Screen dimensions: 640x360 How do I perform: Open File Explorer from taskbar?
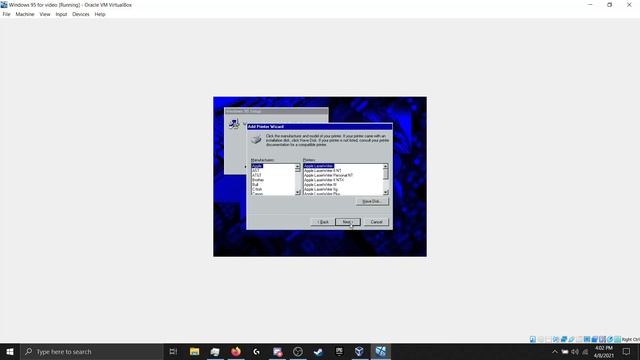pyautogui.click(x=194, y=351)
